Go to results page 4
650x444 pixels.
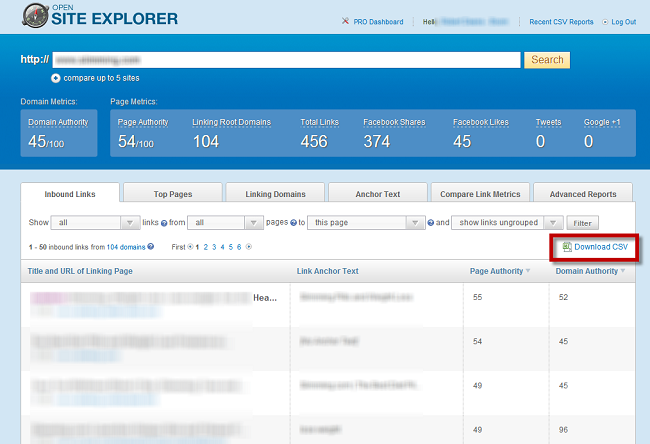(222, 247)
